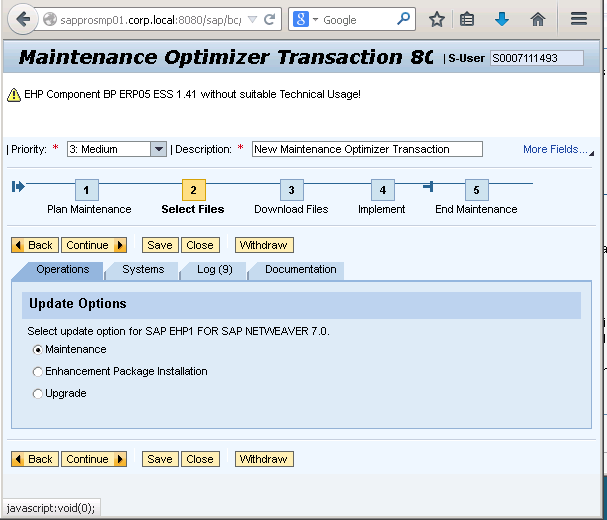Click the bottom Withdraw button
This screenshot has height=520, width=607.
264,459
